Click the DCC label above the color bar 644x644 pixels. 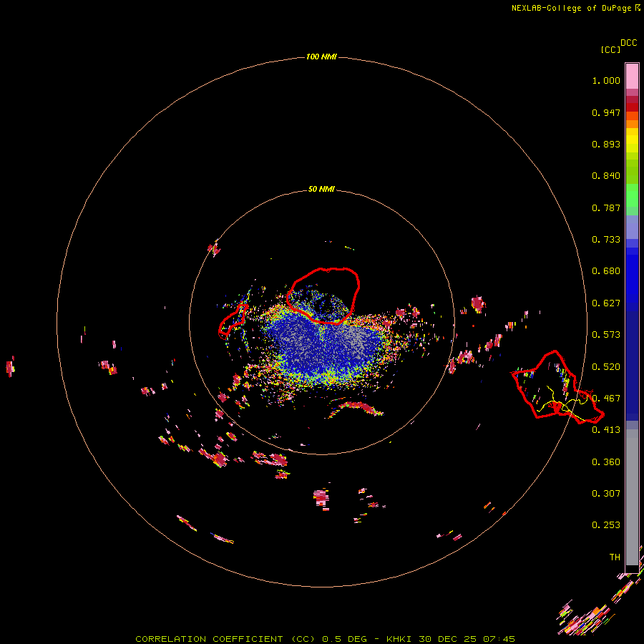629,43
